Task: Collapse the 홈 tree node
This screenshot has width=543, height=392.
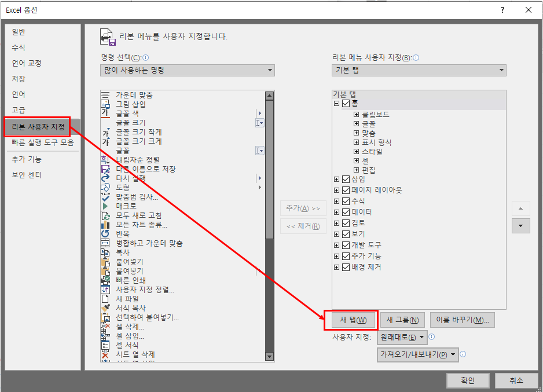Action: pos(336,103)
